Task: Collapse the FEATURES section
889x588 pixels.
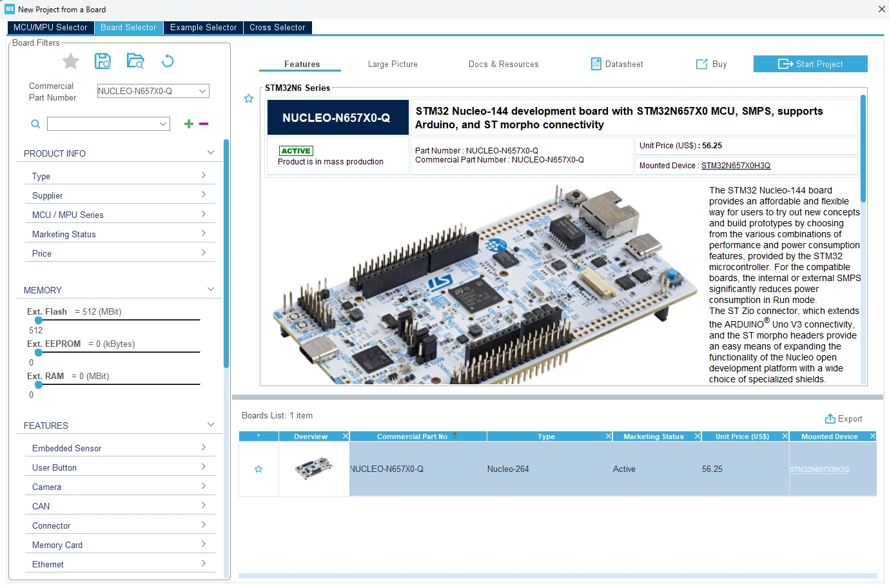Action: point(211,425)
